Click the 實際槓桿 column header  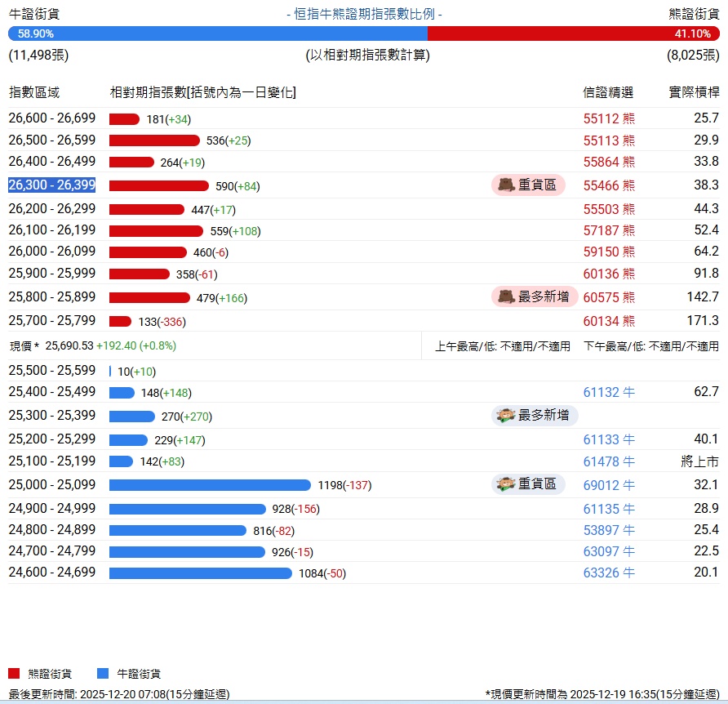(694, 92)
